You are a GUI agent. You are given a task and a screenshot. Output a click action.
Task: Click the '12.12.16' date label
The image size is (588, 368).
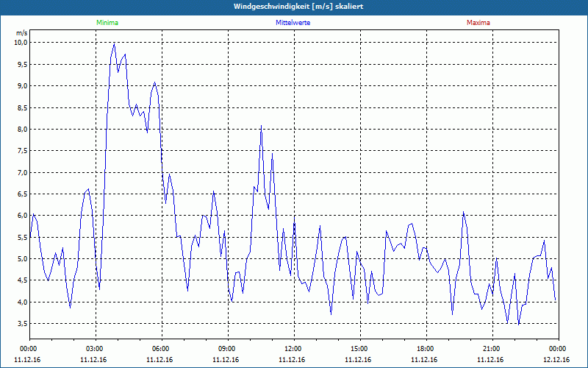556,360
